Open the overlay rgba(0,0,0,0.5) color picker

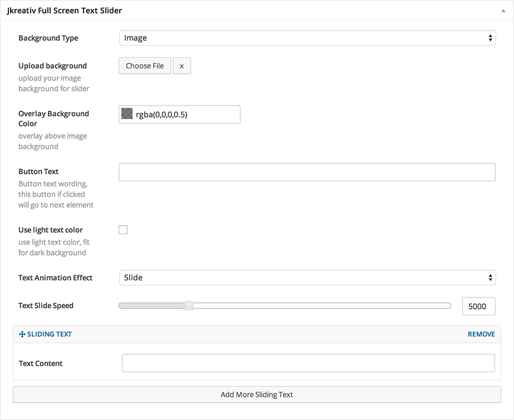[179, 114]
